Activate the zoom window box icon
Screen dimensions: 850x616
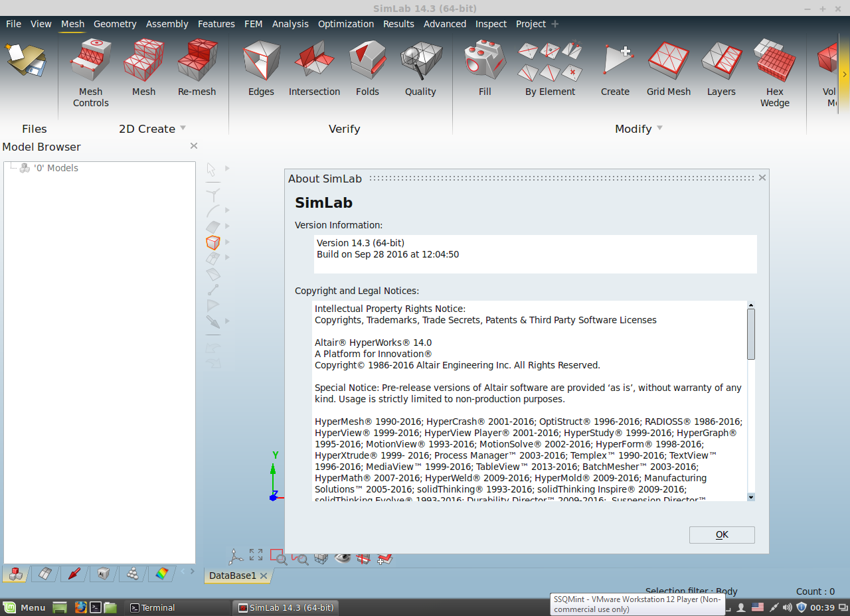point(278,557)
